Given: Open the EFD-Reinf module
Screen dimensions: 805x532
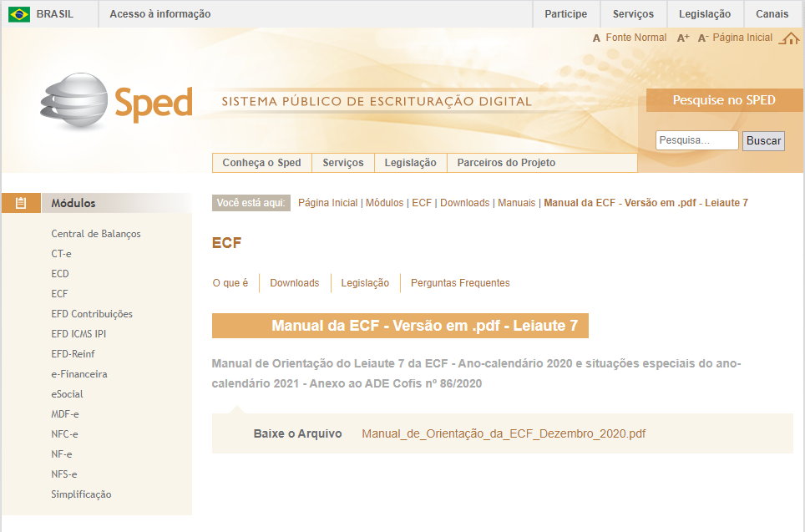Looking at the screenshot, I should (x=73, y=354).
